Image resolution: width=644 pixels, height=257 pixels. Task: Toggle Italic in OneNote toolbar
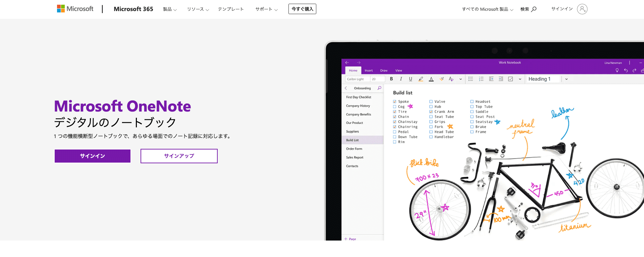tap(401, 79)
